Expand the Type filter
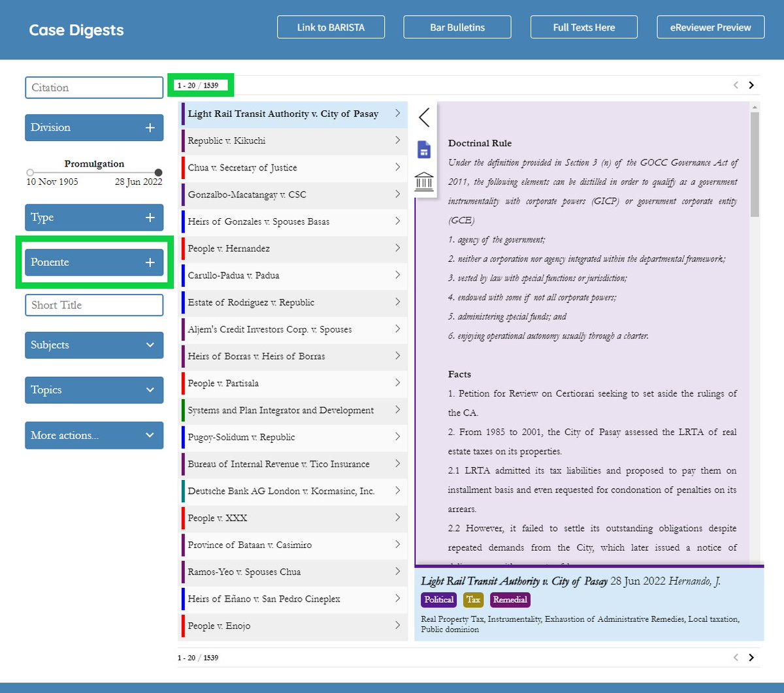Image resolution: width=784 pixels, height=693 pixels. tap(94, 218)
